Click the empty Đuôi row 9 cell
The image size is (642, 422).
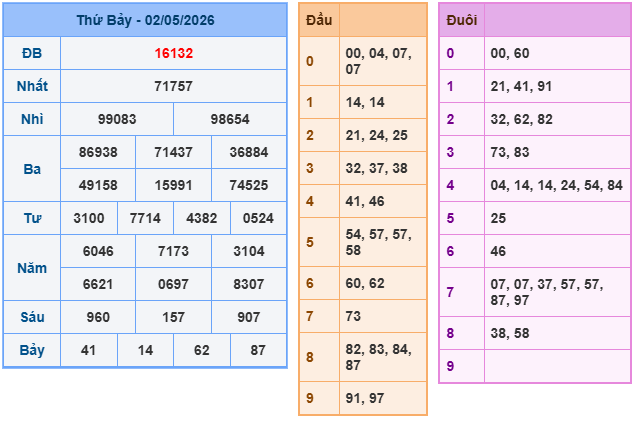[557, 366]
